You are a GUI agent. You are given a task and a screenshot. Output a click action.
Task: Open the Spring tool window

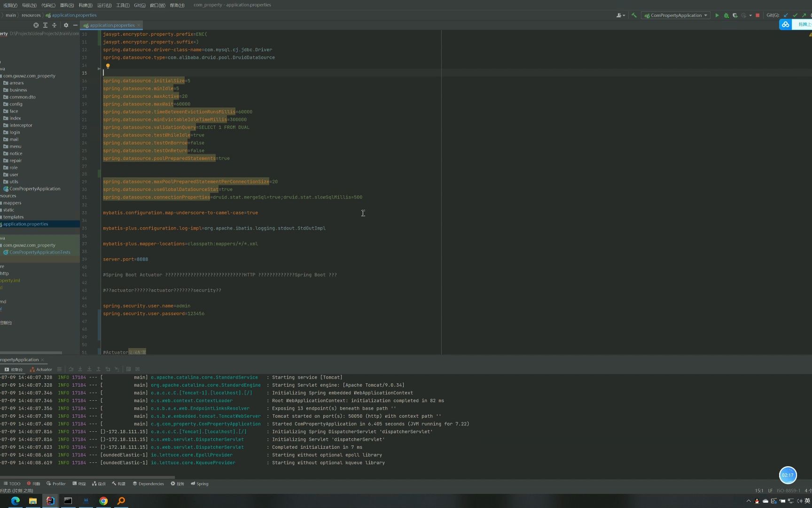(200, 484)
